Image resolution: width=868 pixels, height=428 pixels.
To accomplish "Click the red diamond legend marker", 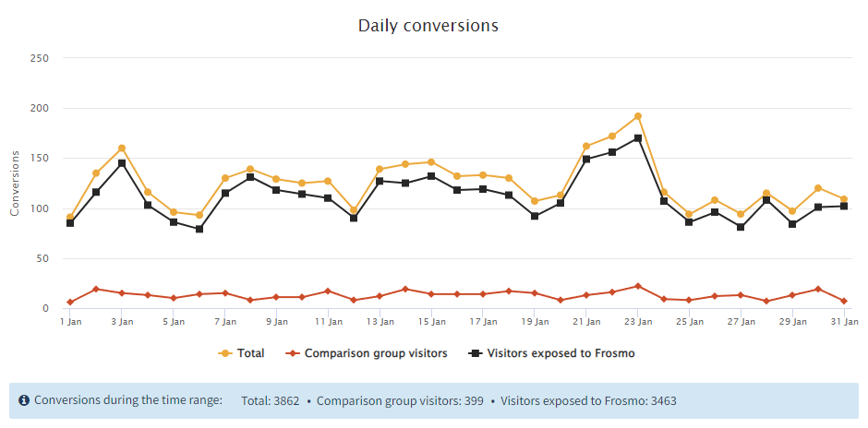I will point(292,353).
